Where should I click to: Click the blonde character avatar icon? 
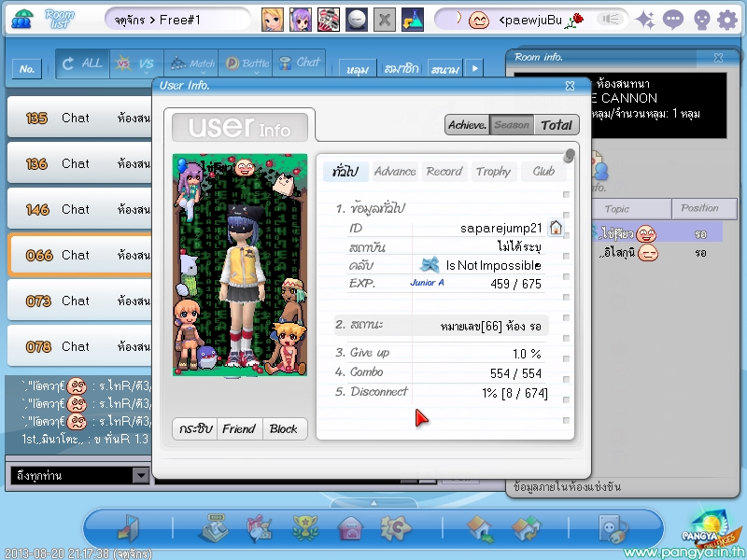273,20
